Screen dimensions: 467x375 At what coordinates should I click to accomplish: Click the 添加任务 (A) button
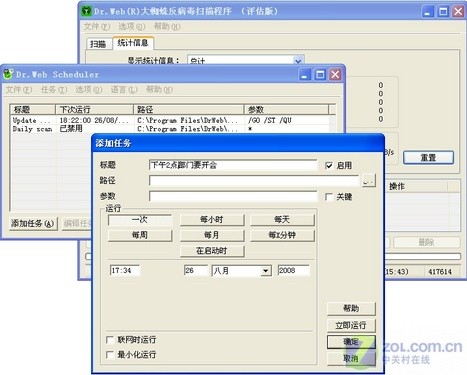pyautogui.click(x=33, y=224)
